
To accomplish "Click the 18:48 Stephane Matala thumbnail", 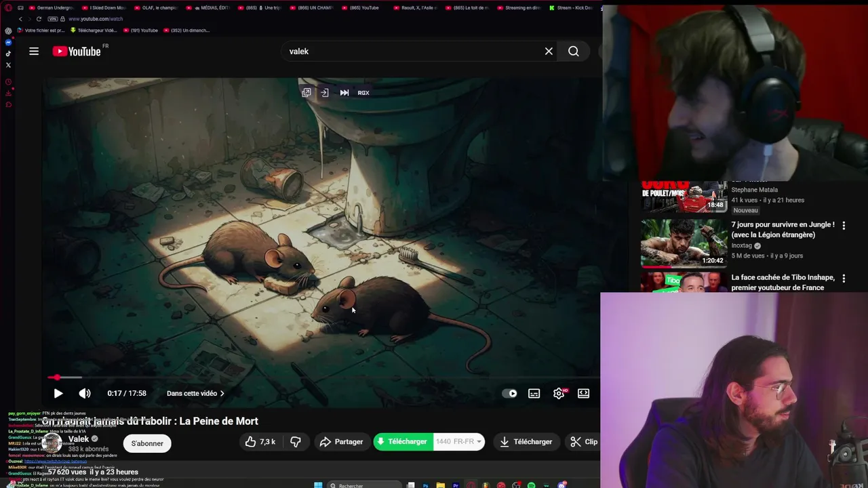I will coord(684,197).
